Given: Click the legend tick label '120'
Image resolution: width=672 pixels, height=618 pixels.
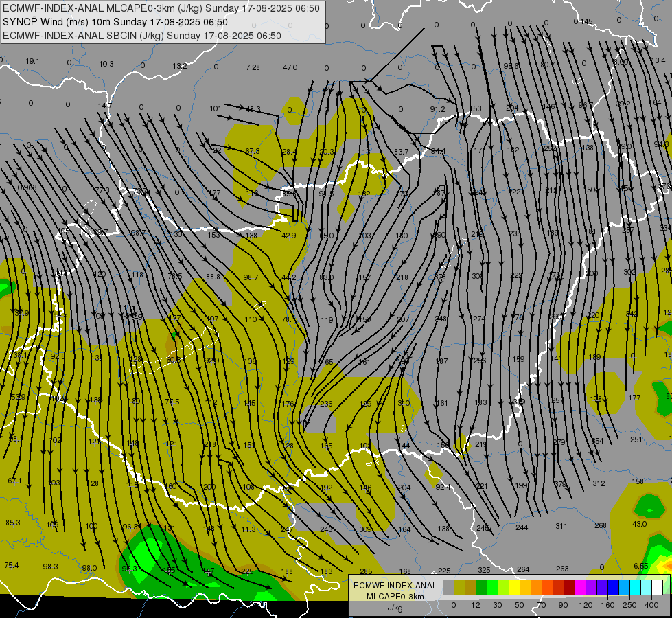Looking at the screenshot, I should (586, 605).
